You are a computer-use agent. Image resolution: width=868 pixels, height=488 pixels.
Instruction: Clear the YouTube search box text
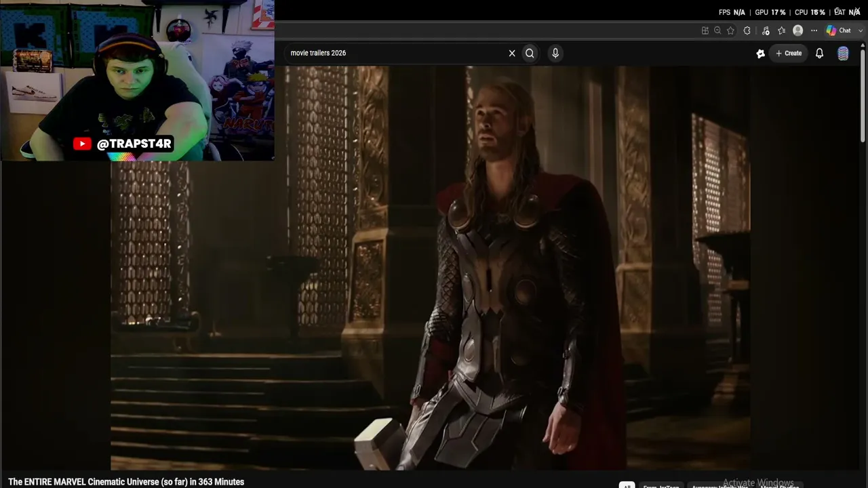[512, 53]
